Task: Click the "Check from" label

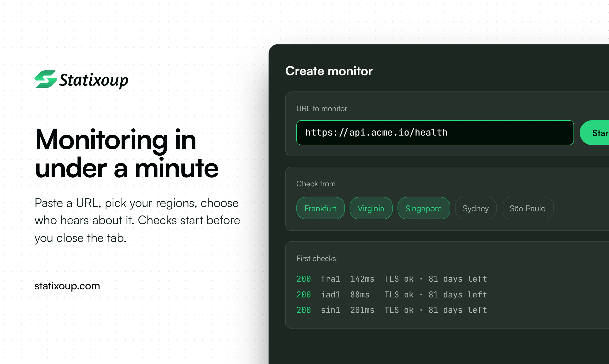Action: click(316, 184)
